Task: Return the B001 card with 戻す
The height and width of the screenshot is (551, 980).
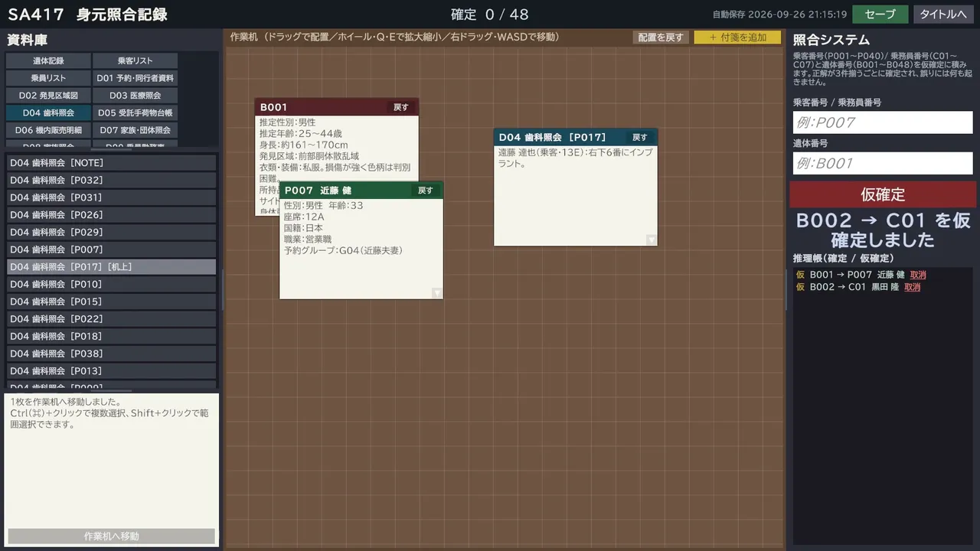Action: 401,107
